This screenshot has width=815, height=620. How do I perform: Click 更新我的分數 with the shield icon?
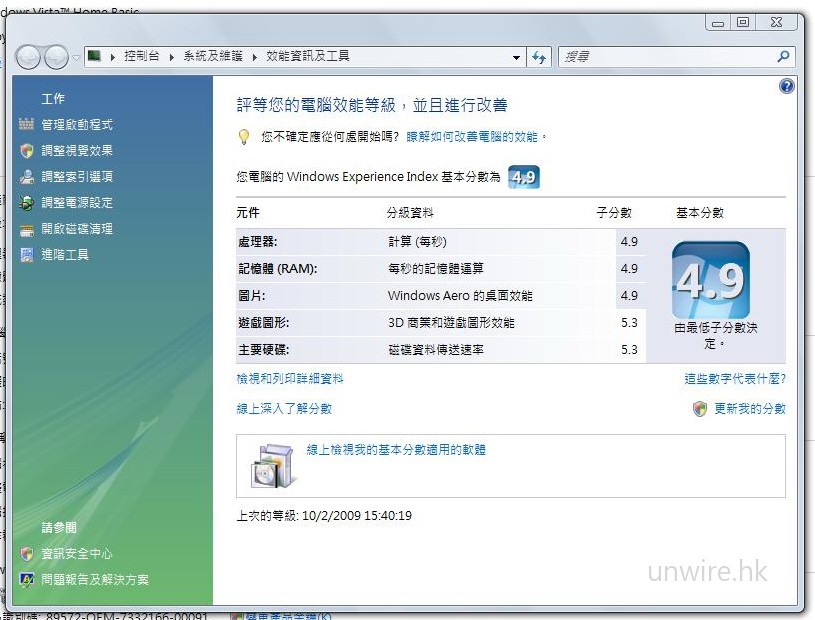tap(745, 408)
